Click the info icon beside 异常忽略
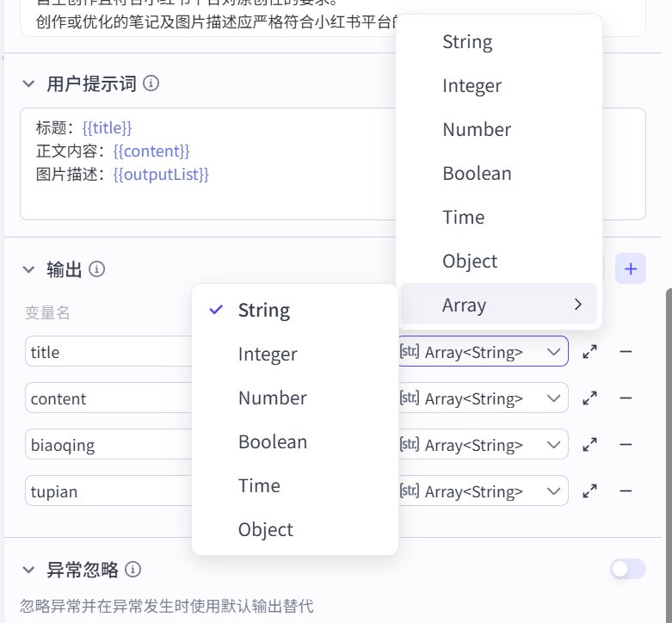 pos(133,570)
